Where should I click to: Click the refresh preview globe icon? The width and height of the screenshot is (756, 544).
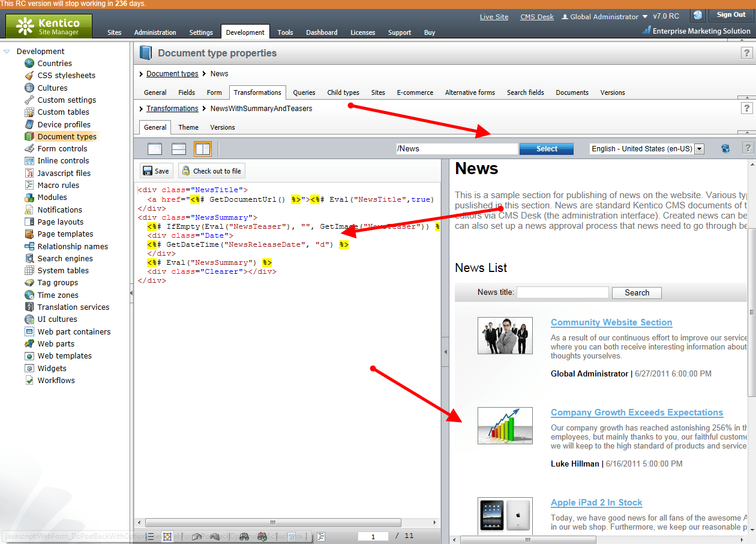coord(725,148)
